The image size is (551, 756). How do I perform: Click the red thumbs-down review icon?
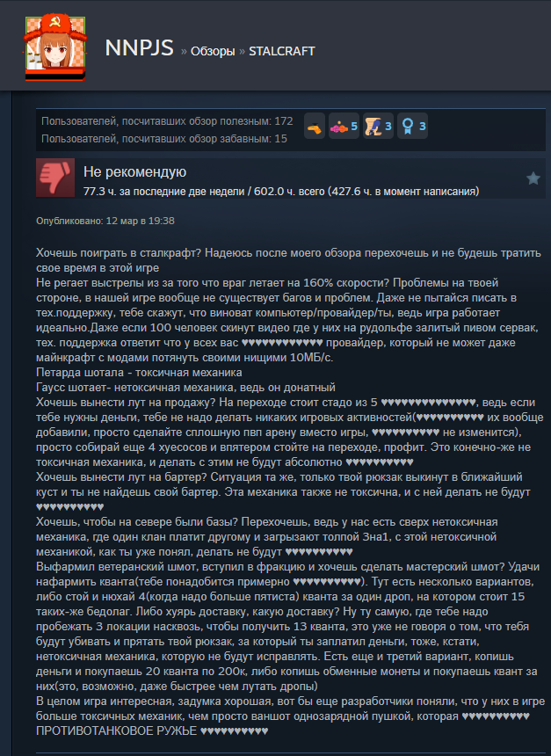click(55, 178)
